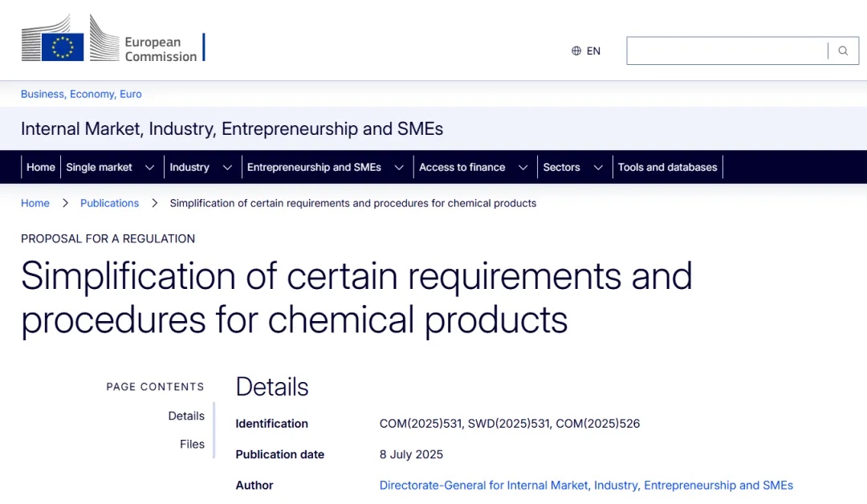This screenshot has width=867, height=504.
Task: Expand the Access to finance chevron
Action: point(523,168)
